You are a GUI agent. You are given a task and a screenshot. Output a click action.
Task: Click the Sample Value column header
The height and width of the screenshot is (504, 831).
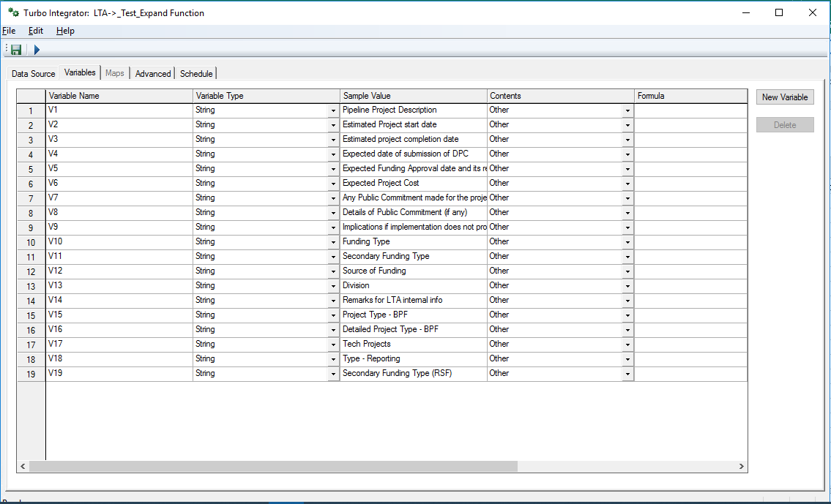pos(414,96)
